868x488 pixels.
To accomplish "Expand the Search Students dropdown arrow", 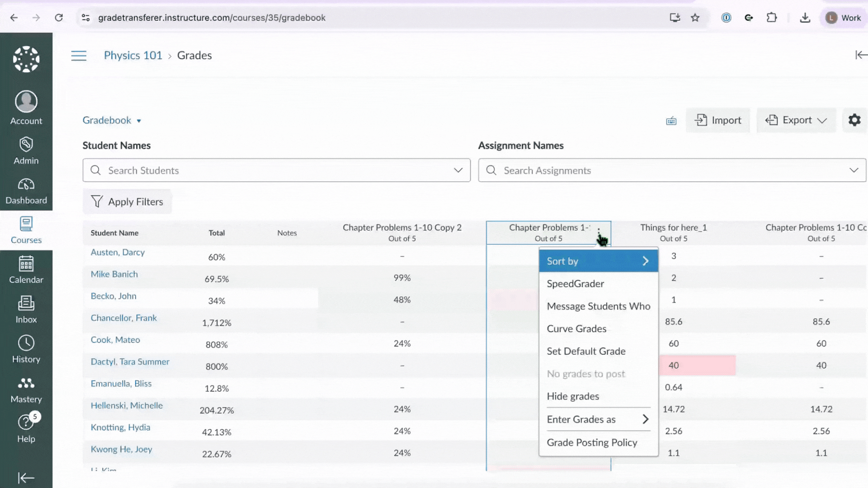I will [x=458, y=170].
